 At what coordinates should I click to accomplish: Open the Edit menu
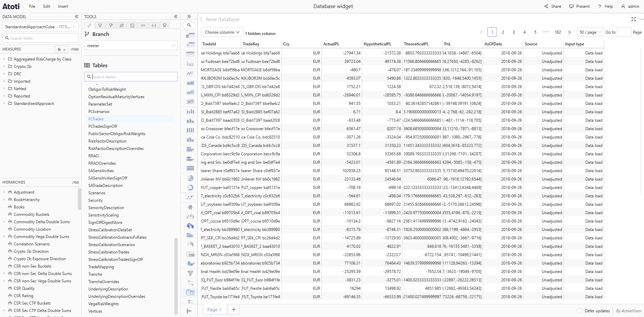(x=47, y=6)
